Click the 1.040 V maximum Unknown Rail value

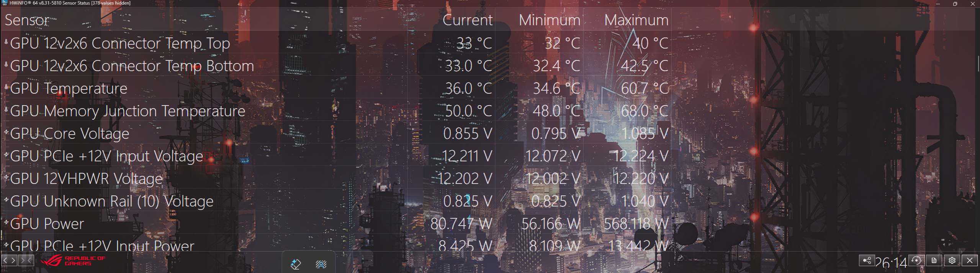point(645,201)
